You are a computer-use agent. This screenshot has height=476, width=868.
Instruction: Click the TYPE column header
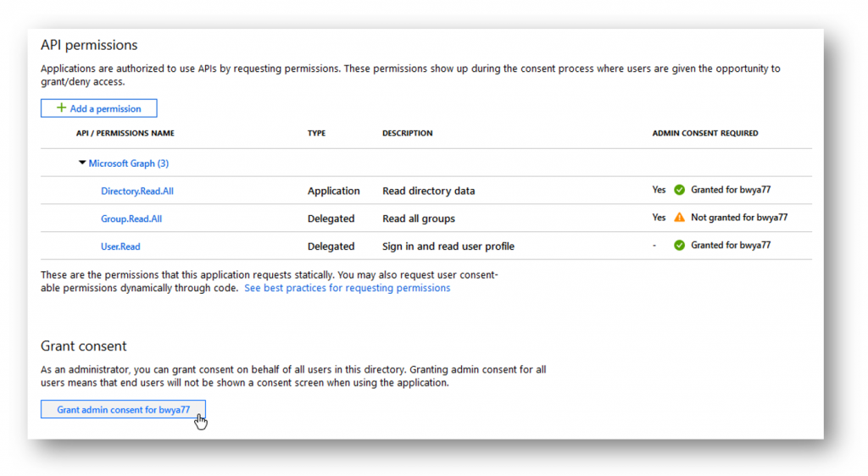coord(317,133)
